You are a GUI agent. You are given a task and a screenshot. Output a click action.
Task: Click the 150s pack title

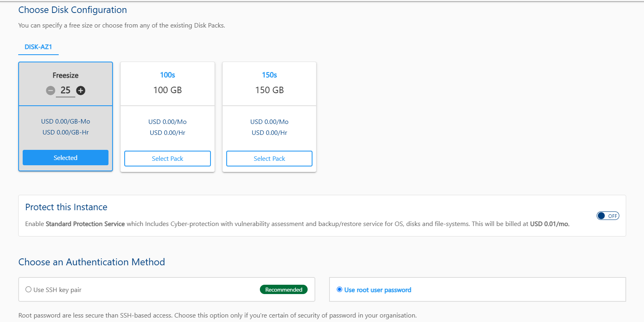[269, 75]
